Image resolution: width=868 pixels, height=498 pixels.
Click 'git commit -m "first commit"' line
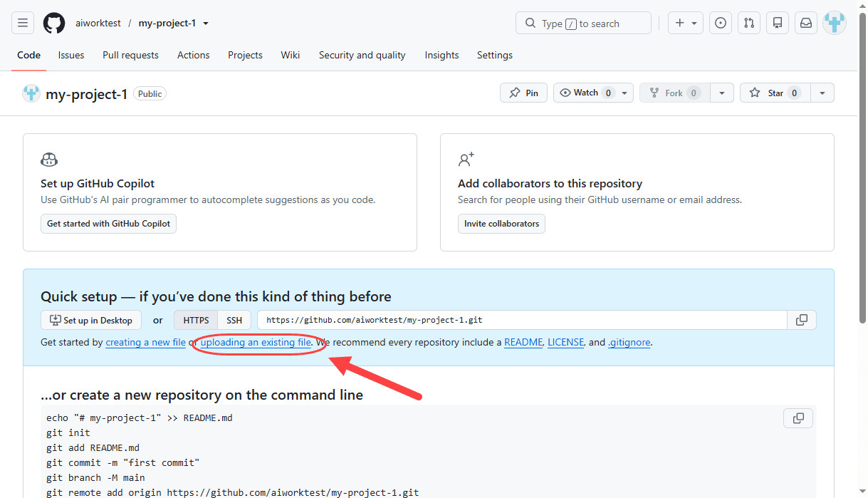123,463
